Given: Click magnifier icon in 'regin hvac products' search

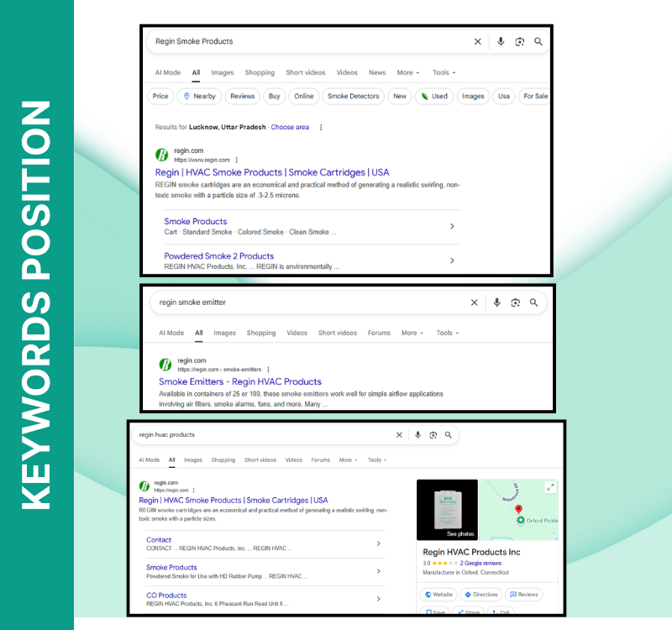Looking at the screenshot, I should pos(449,435).
